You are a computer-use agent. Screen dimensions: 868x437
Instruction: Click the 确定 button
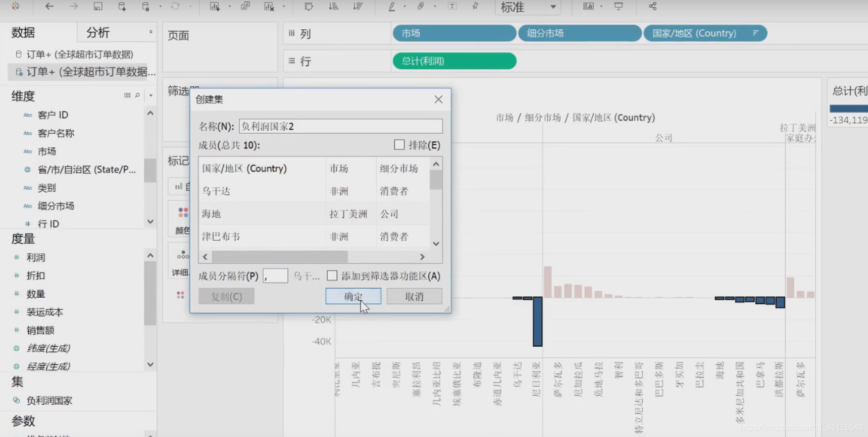pos(353,296)
